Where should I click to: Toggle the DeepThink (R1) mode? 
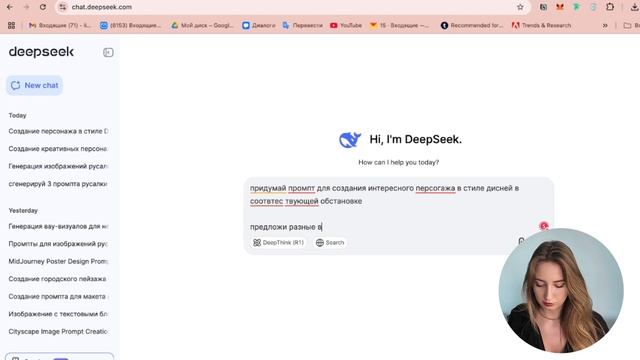(278, 242)
